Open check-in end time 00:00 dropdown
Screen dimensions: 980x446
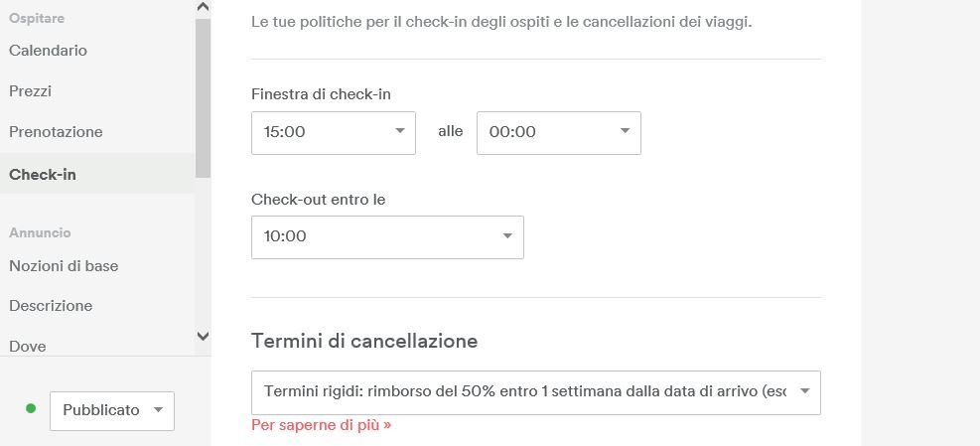click(x=558, y=132)
